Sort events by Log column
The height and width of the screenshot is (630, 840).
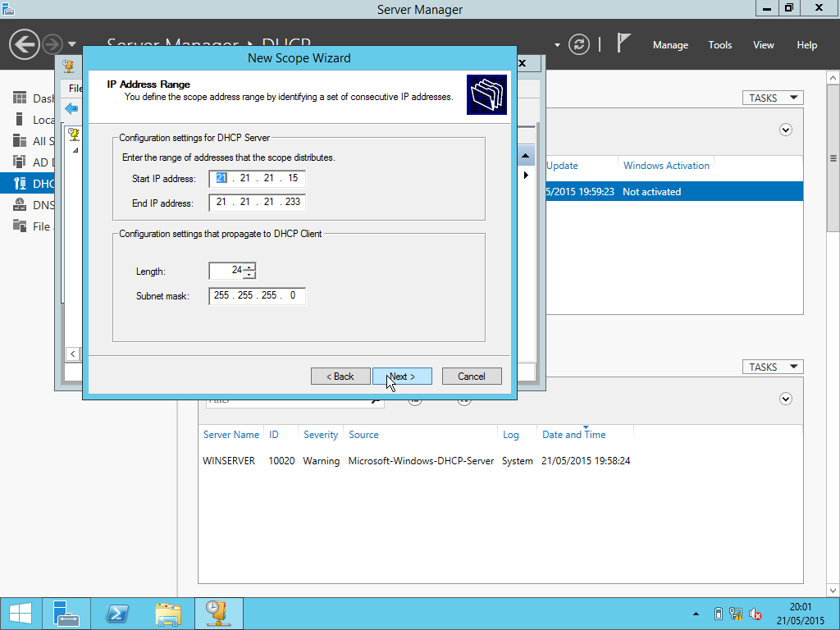click(x=510, y=435)
